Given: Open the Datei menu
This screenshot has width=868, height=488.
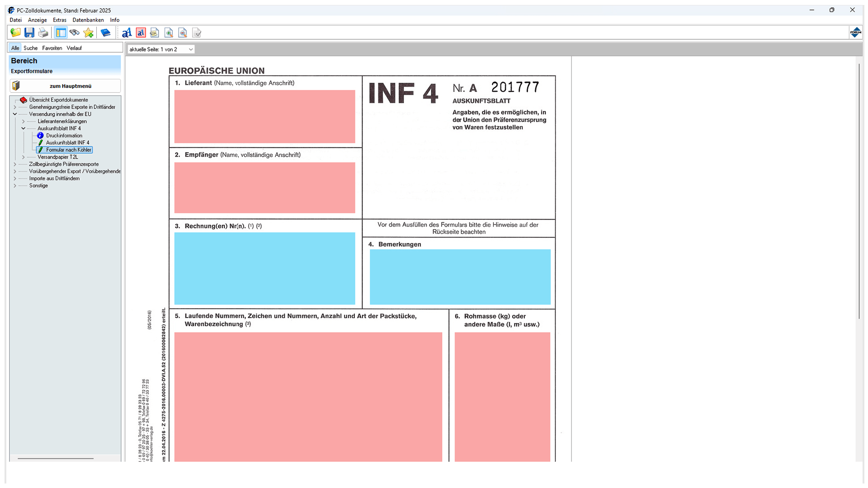Looking at the screenshot, I should [15, 20].
